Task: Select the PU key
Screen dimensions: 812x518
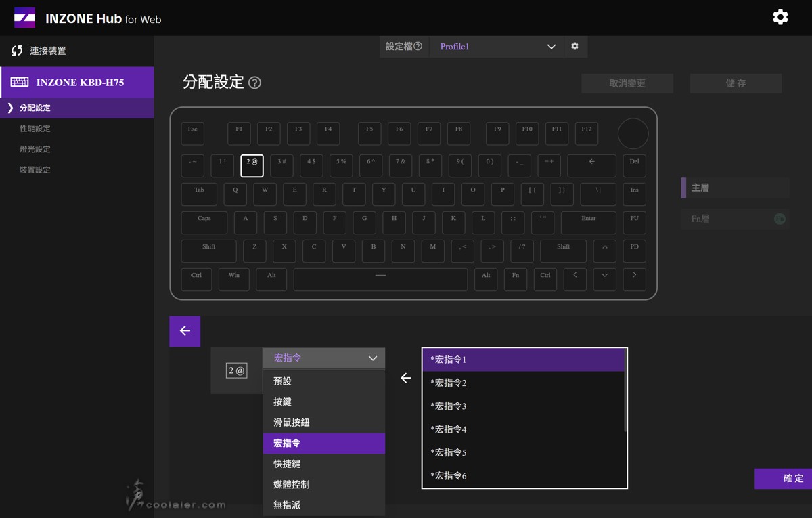Action: click(x=634, y=222)
